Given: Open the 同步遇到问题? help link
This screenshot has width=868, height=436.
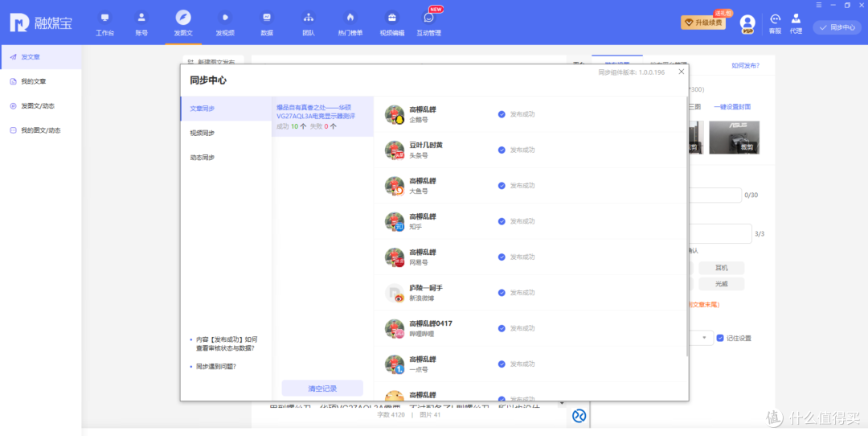Looking at the screenshot, I should [216, 367].
